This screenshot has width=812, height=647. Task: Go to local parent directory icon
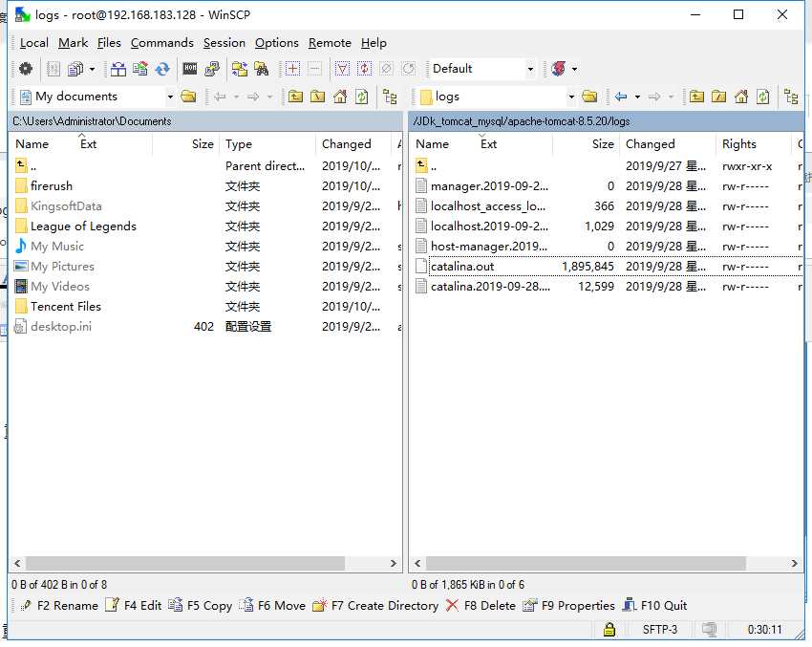296,97
